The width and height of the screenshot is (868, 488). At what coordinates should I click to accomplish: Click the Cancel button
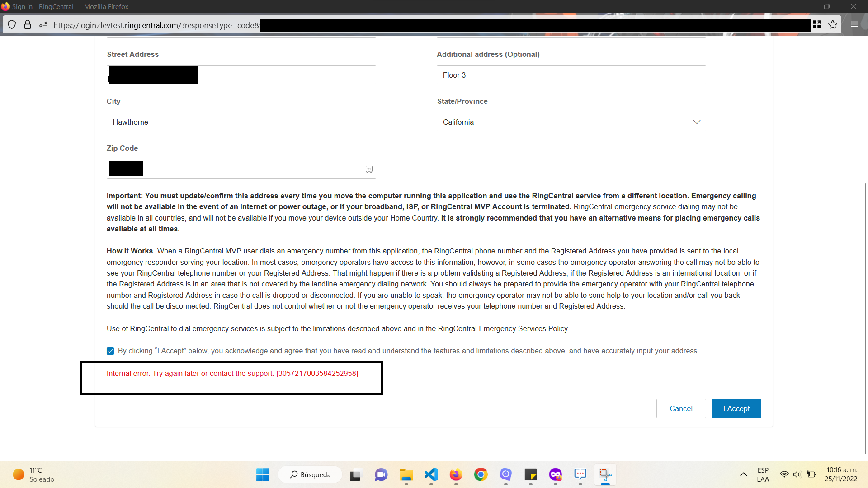681,408
